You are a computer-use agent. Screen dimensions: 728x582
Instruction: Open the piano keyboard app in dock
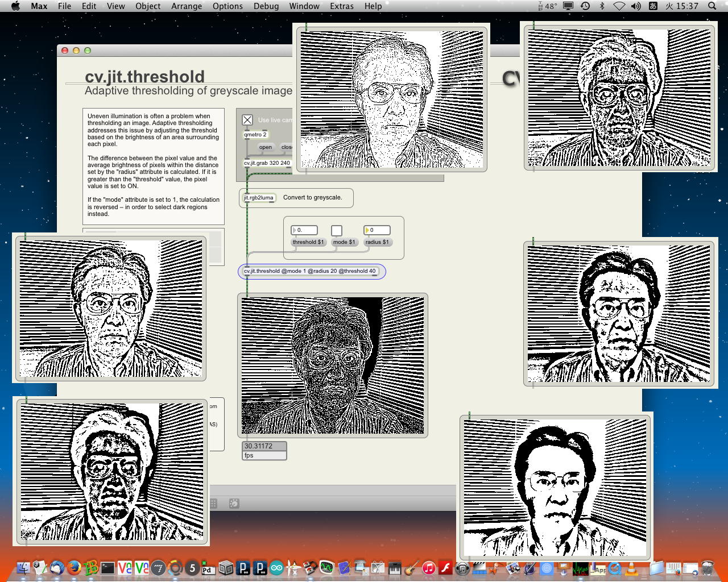pyautogui.click(x=395, y=567)
